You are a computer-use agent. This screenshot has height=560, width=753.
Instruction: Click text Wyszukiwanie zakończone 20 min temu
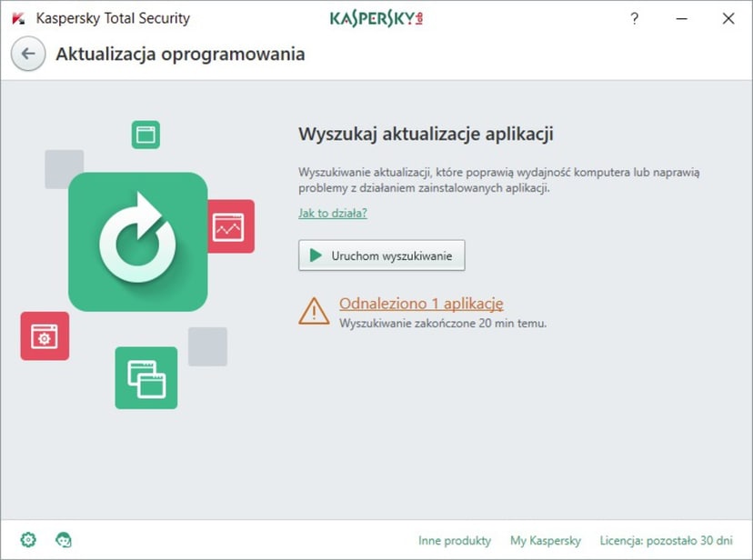click(443, 324)
